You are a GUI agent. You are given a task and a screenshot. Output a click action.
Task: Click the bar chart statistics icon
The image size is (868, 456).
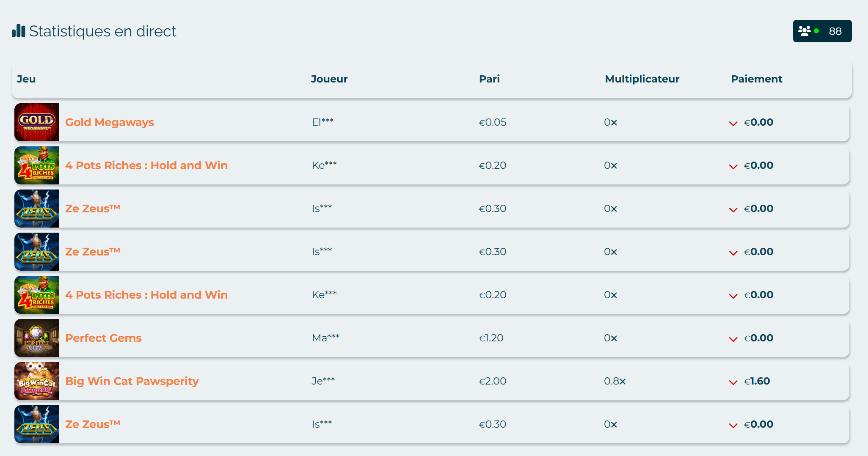click(x=18, y=31)
